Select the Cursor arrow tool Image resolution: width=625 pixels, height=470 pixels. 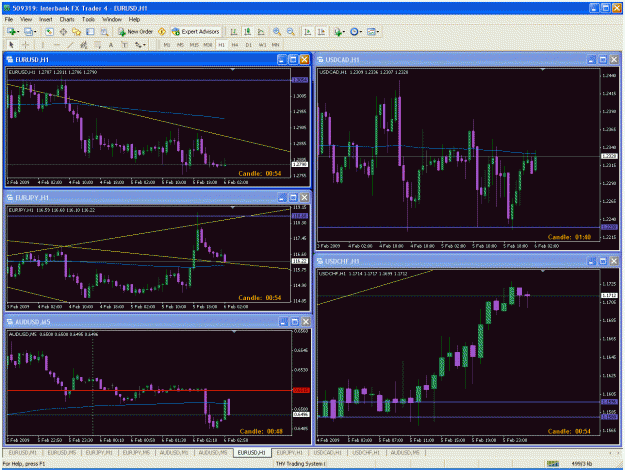coord(11,45)
